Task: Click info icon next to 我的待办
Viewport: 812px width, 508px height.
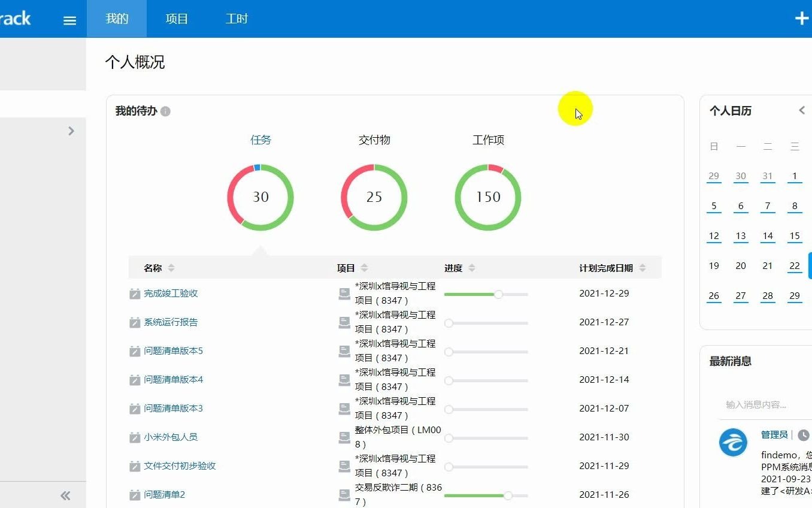Action: click(165, 111)
